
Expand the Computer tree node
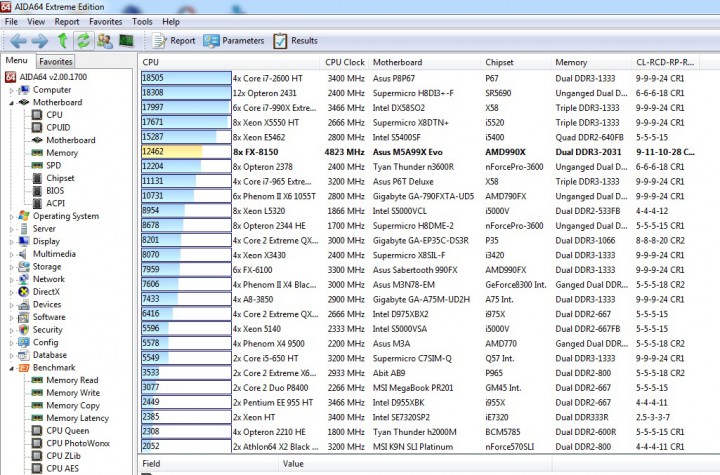[11, 90]
